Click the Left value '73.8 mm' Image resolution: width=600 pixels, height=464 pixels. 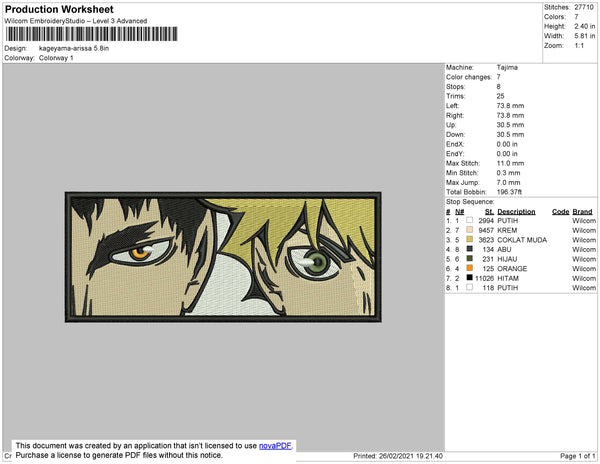pyautogui.click(x=510, y=106)
